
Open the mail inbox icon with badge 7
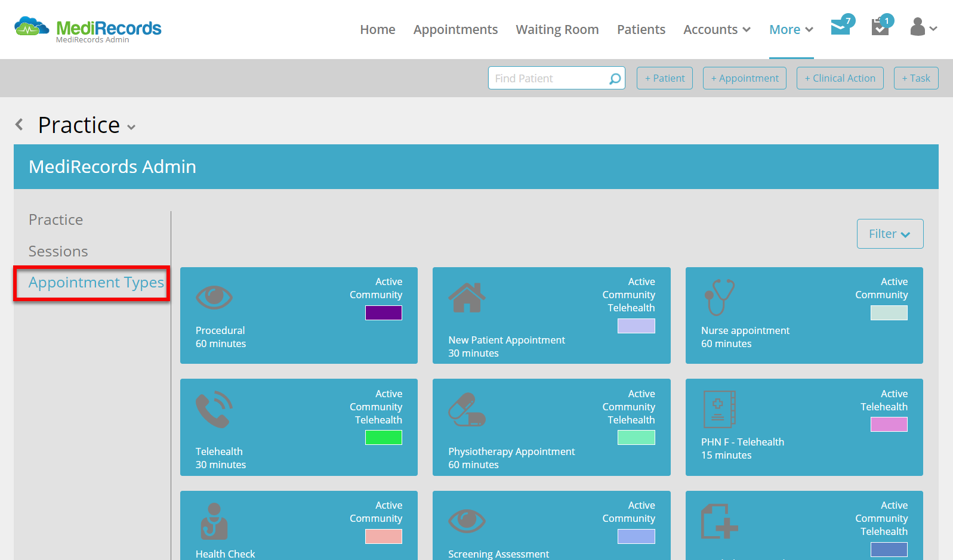click(x=843, y=25)
